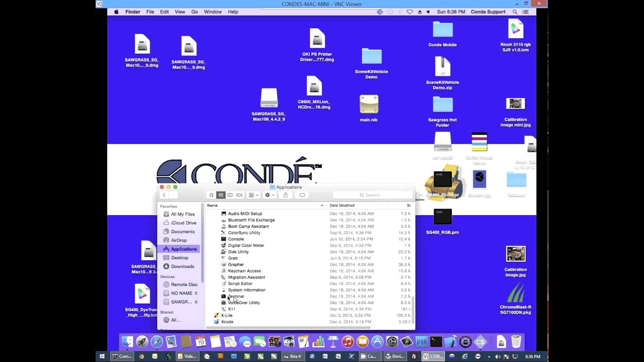Open the Apple menu
This screenshot has width=644, height=362.
click(116, 12)
